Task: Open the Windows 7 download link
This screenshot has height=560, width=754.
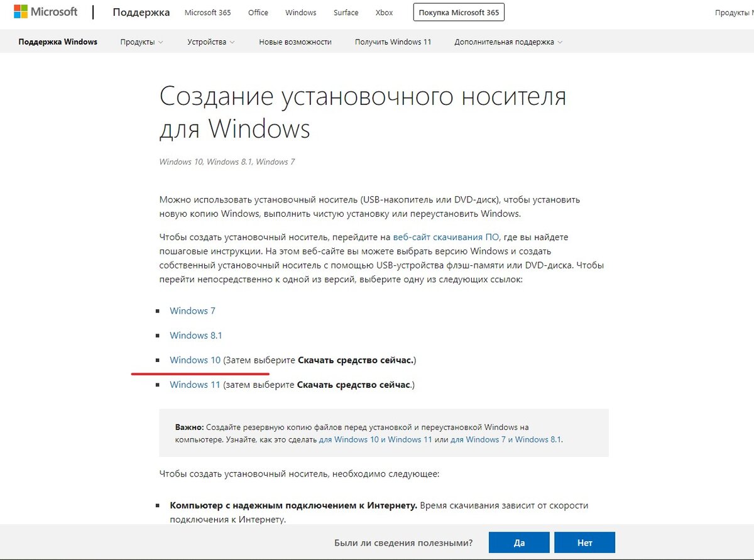Action: coord(192,311)
